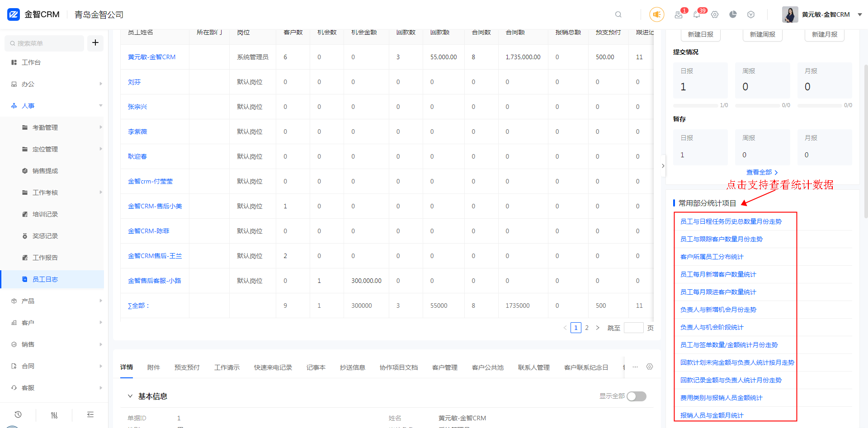Screen dimensions: 868x428
Task: Switch to the 工作请示 tab
Action: point(227,367)
